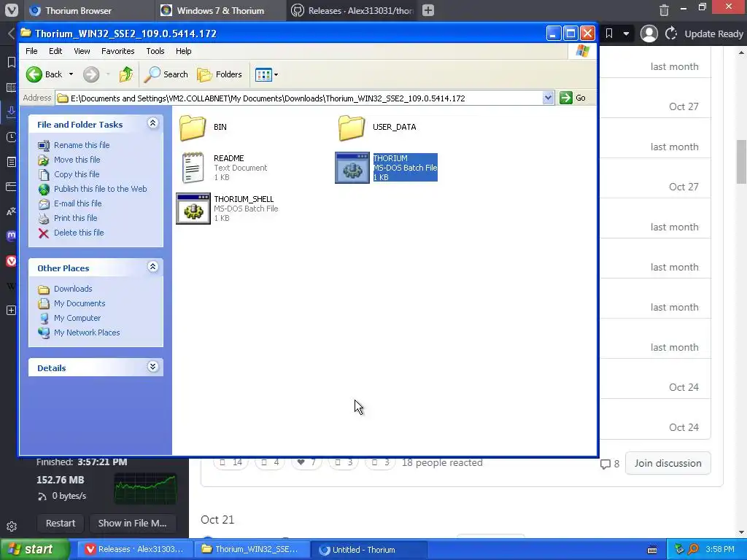Collapse the File and Folder Tasks panel
This screenshot has width=747, height=560.
click(152, 123)
